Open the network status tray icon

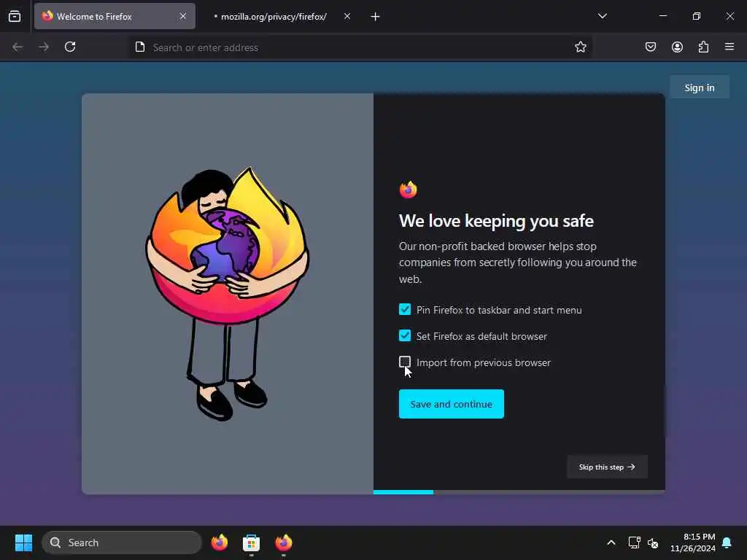point(634,542)
